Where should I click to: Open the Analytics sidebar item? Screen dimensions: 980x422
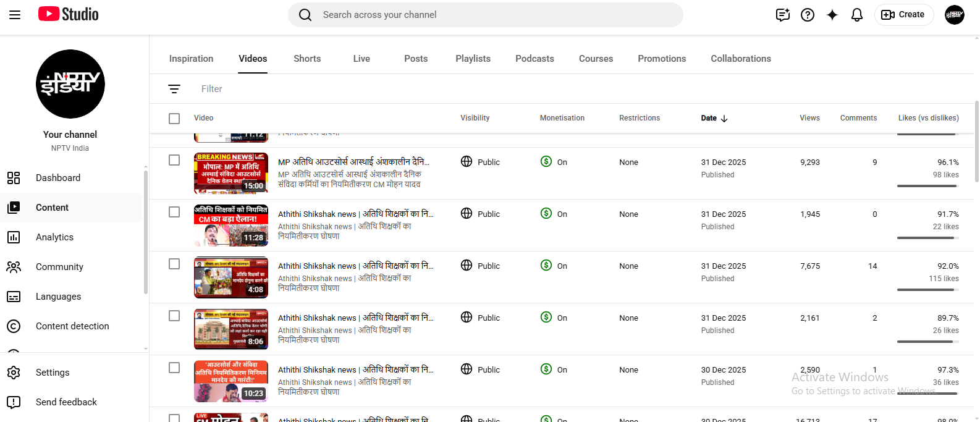[x=54, y=237]
